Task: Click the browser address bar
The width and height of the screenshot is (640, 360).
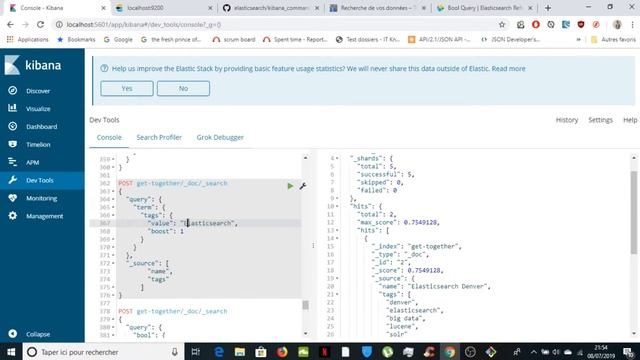Action: point(280,24)
